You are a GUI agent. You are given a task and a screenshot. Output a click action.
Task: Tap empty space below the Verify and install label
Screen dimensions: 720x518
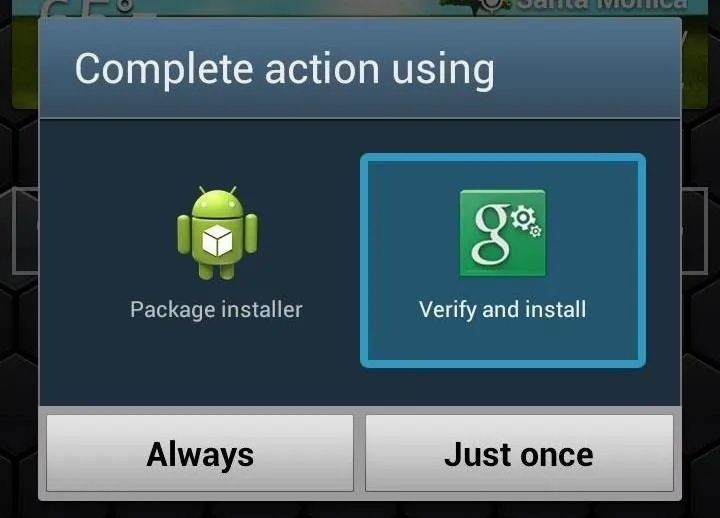point(503,340)
